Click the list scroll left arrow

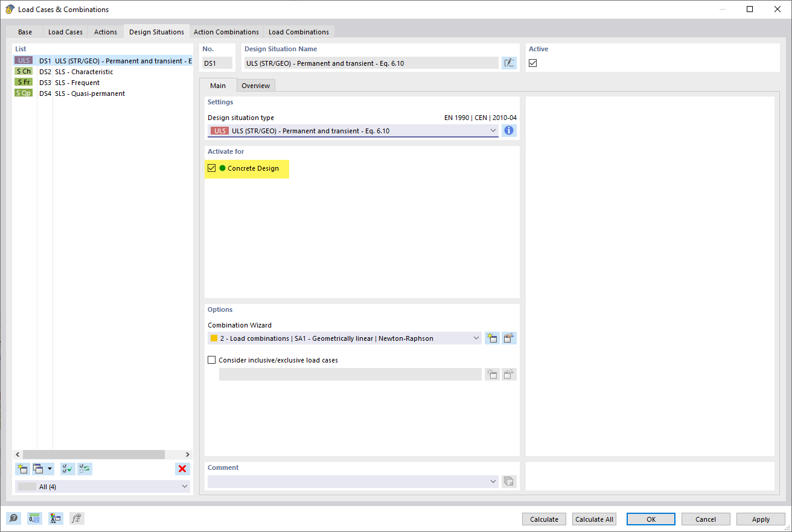click(x=18, y=454)
